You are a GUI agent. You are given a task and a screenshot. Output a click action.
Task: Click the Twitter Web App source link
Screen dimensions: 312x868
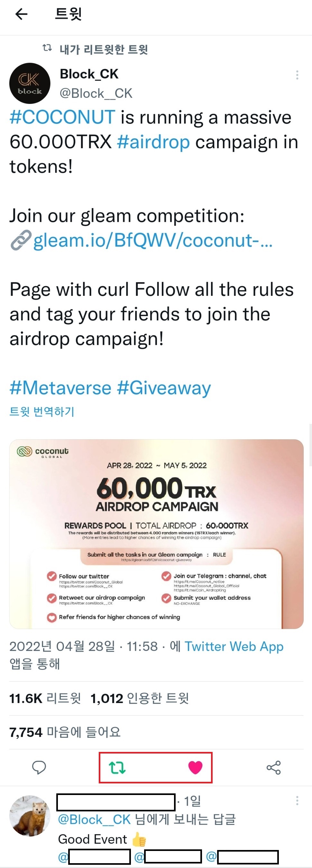coord(234,646)
